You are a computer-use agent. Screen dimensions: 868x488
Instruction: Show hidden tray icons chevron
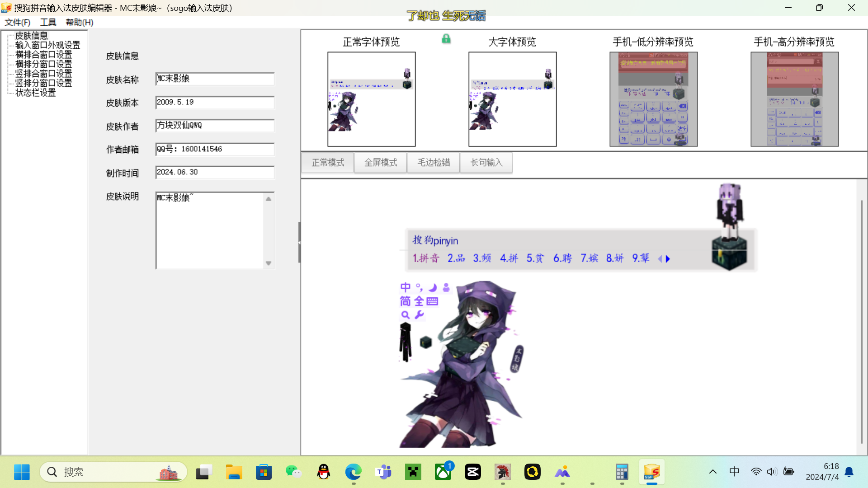click(x=713, y=472)
